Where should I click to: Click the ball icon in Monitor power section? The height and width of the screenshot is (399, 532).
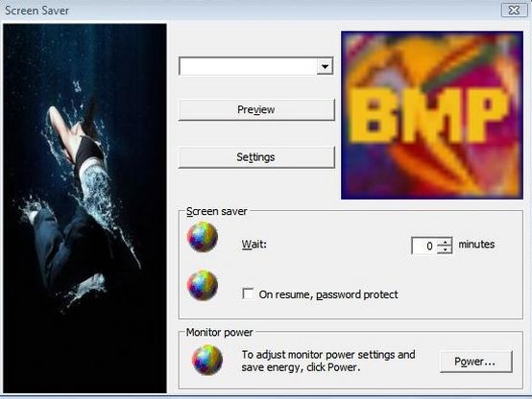[207, 360]
